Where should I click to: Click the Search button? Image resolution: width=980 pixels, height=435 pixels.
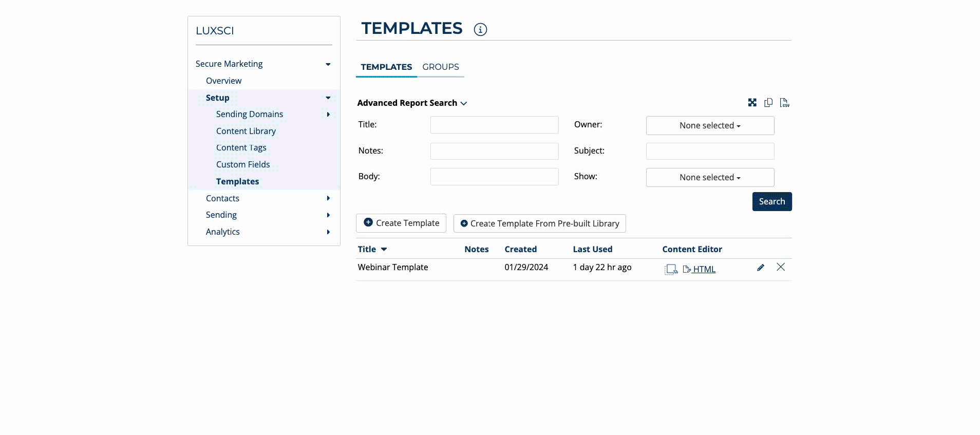771,202
